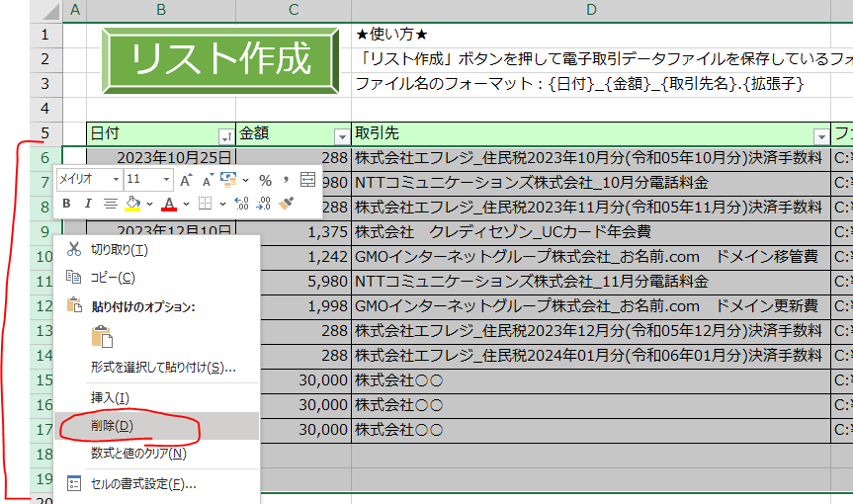
Task: Select column C header
Action: [x=294, y=10]
